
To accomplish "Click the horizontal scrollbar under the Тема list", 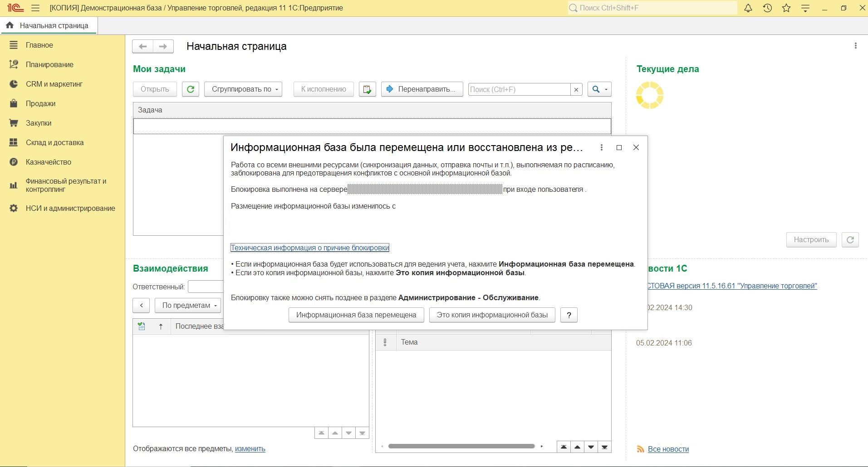I will coord(461,446).
